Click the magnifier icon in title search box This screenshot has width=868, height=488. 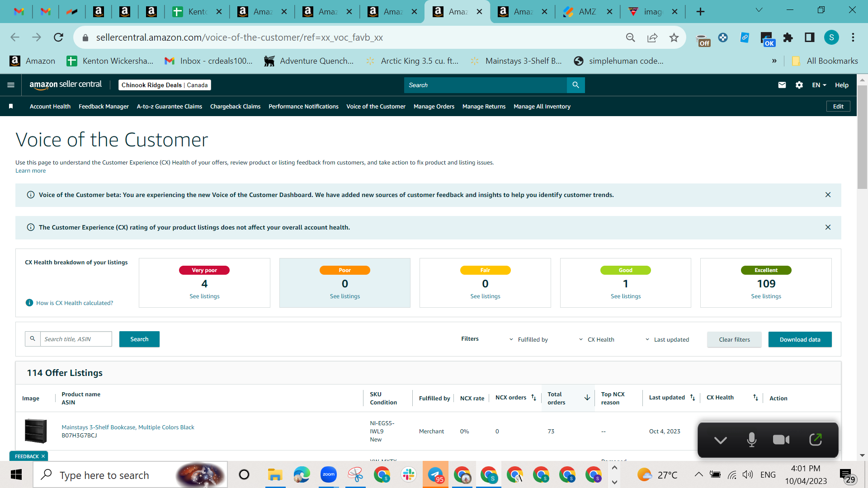[33, 339]
